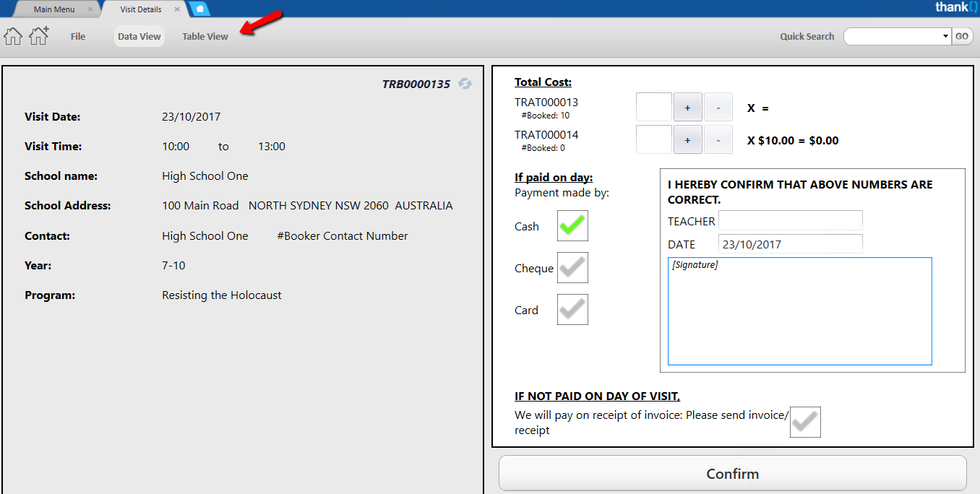Decrease TRAT000014 count with minus button
Screen dimensions: 980x494
point(718,140)
